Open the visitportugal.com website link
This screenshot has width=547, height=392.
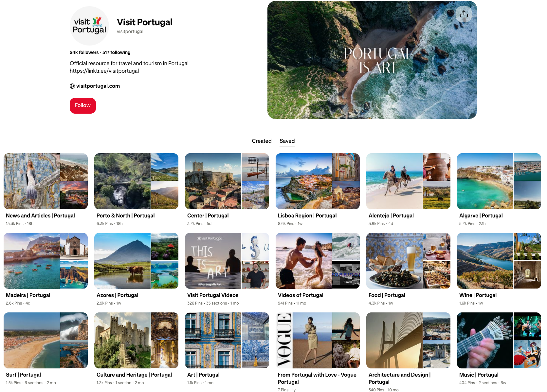coord(98,86)
